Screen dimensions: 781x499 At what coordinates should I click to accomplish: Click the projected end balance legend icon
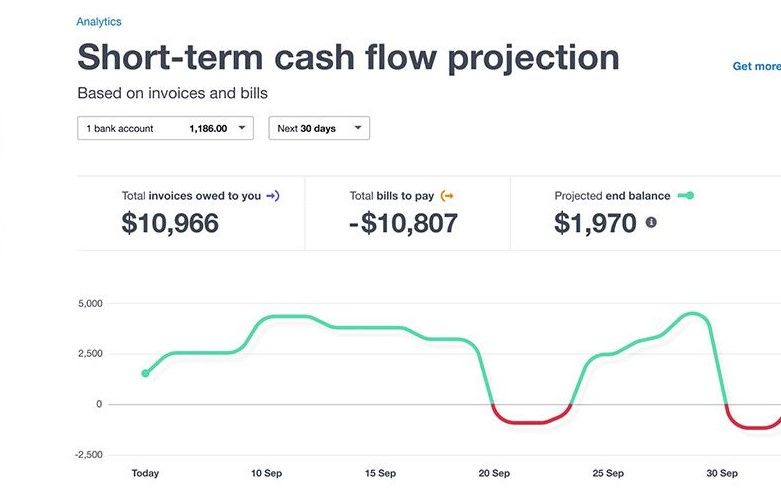pyautogui.click(x=686, y=196)
